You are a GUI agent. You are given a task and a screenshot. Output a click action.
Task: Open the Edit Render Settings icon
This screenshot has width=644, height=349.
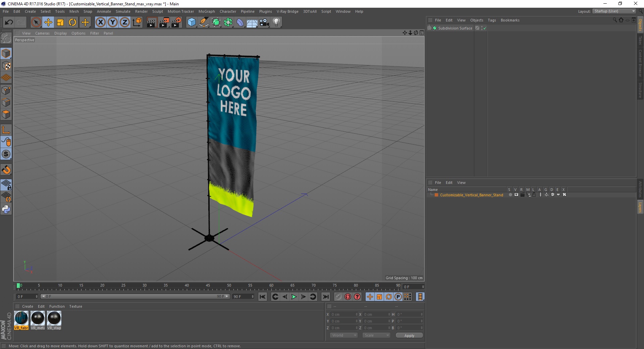[x=176, y=22]
